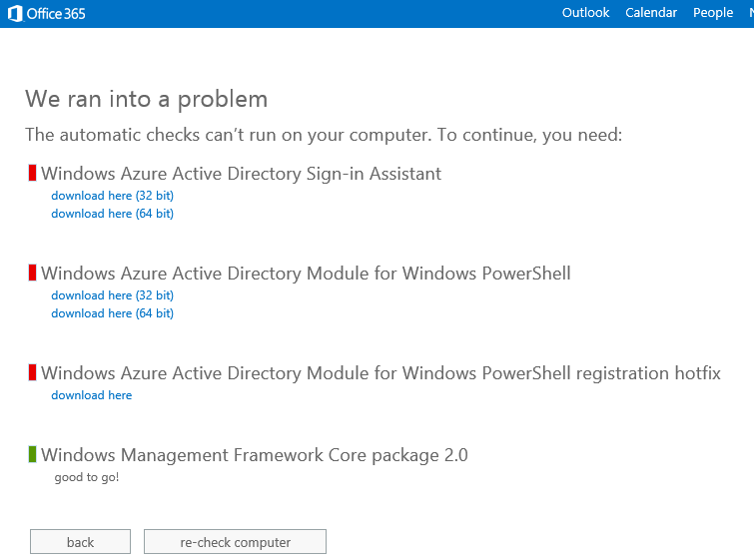Click red status marker beside Sign-in Assistant
This screenshot has height=560, width=754.
tap(32, 173)
